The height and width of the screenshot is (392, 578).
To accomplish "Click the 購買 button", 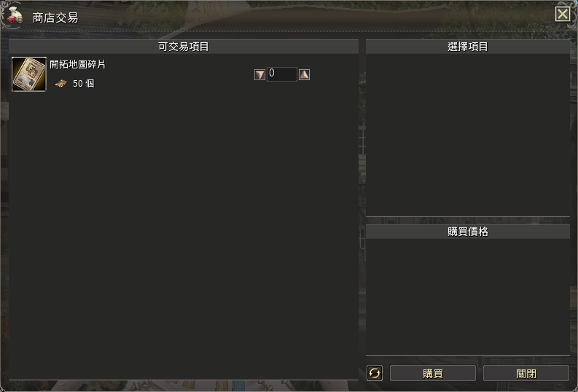I will (433, 373).
